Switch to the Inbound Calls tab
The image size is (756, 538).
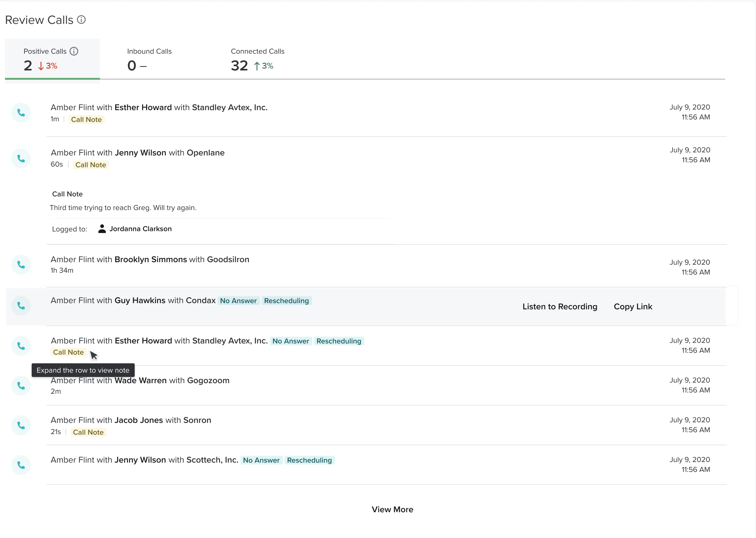149,59
